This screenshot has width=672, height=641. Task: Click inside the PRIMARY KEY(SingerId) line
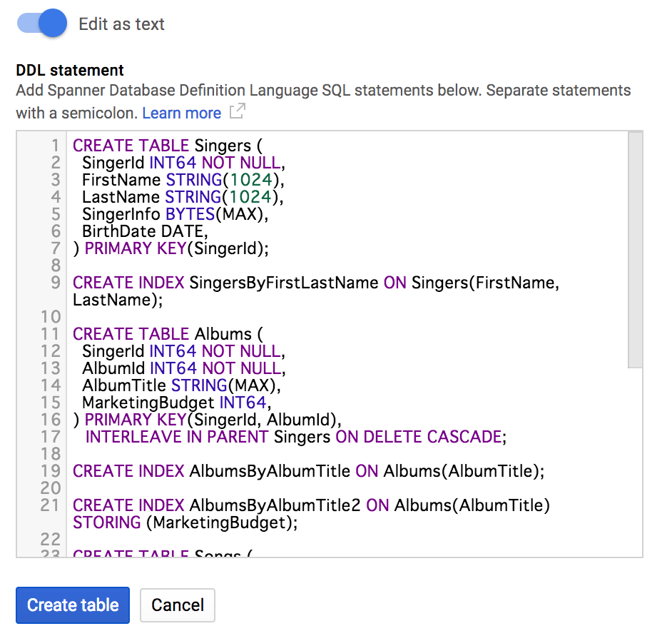(171, 248)
